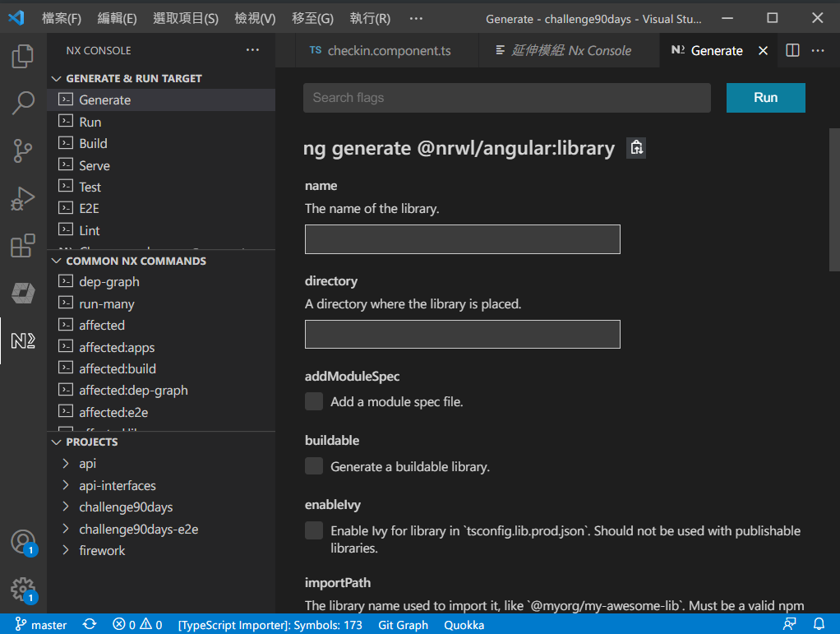Open the Search view in activity bar
840x634 pixels.
click(22, 102)
